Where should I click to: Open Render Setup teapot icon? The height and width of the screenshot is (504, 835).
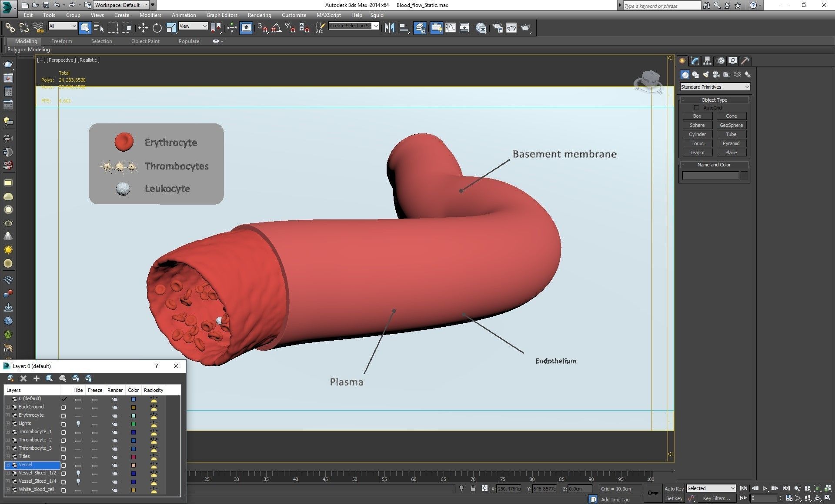498,28
